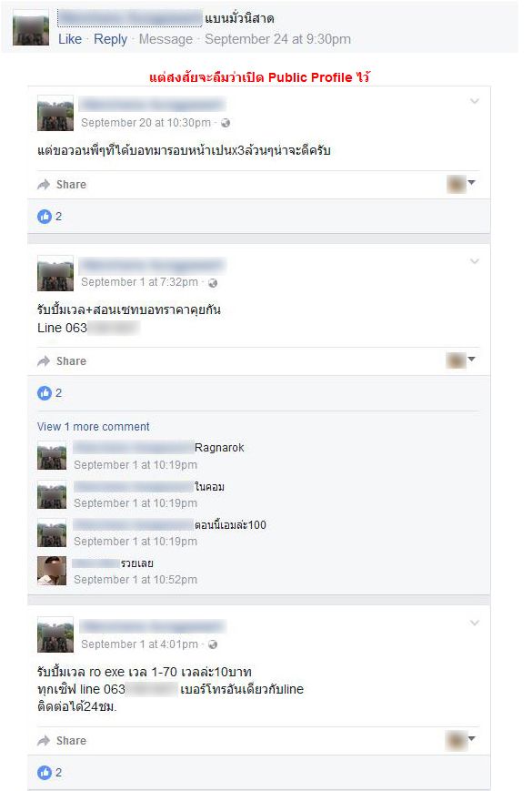Click globe privacy icon beside 7:32pm timestamp
This screenshot has height=791, width=532.
tap(213, 283)
